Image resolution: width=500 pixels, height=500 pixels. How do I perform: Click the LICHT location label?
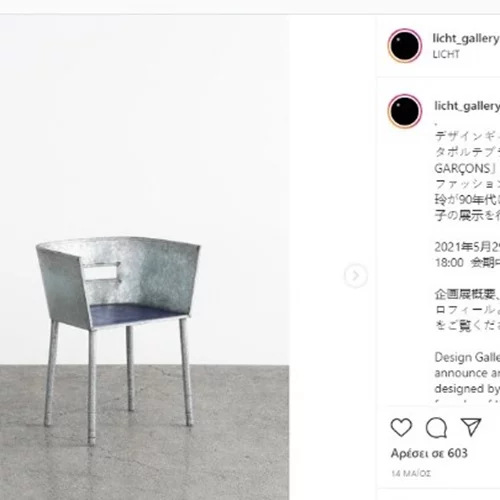pyautogui.click(x=446, y=54)
